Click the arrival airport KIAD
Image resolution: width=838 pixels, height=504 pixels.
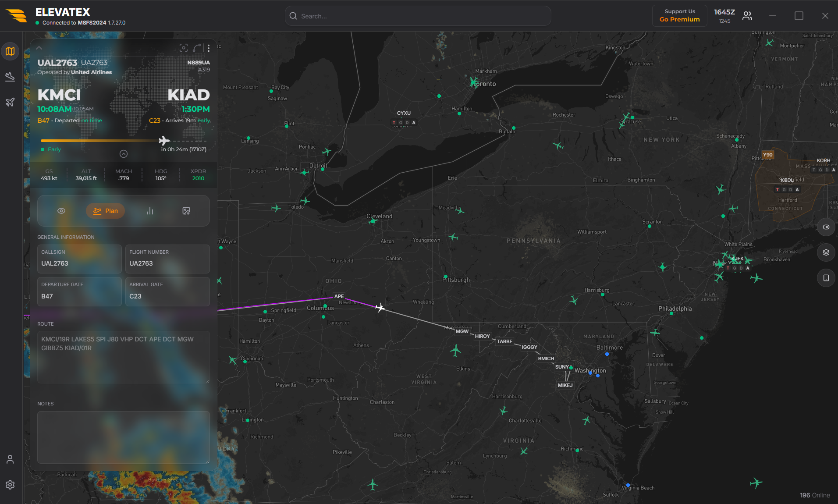(188, 95)
